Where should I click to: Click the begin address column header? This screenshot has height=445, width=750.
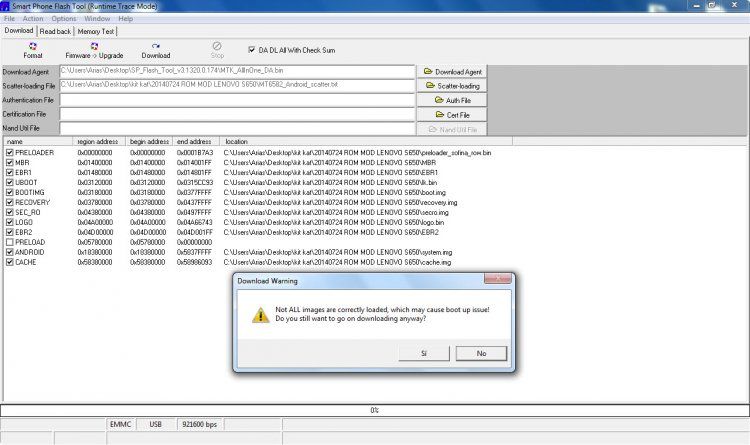149,142
